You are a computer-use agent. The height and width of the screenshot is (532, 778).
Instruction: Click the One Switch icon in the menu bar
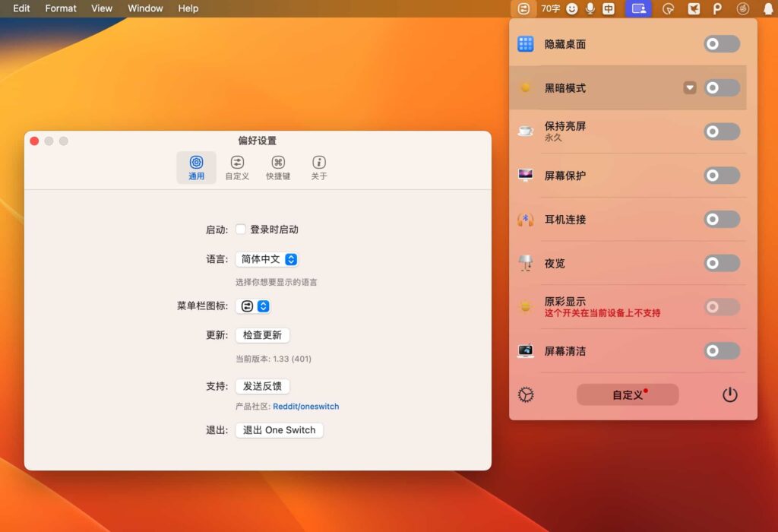coord(522,8)
